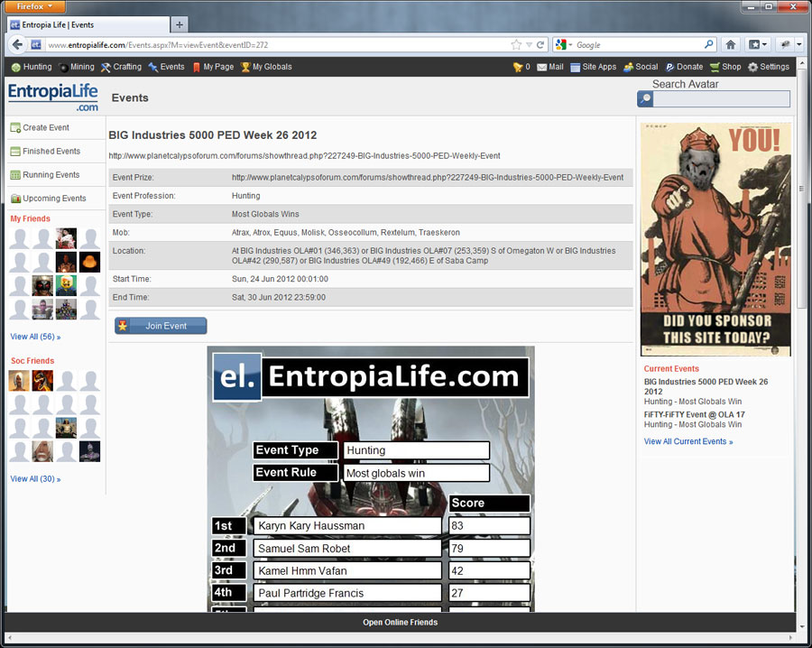This screenshot has width=812, height=648.
Task: Focus the Search Avatar input field
Action: coord(722,98)
